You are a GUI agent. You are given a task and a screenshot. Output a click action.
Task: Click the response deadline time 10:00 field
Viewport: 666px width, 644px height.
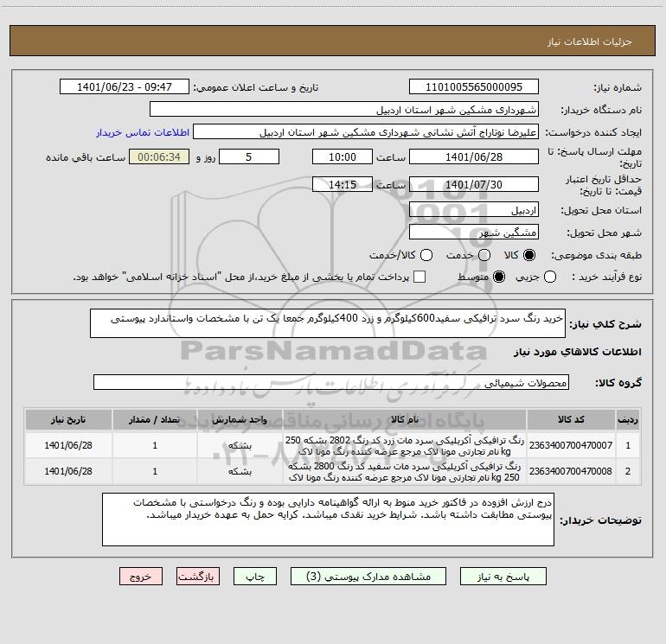tap(343, 156)
